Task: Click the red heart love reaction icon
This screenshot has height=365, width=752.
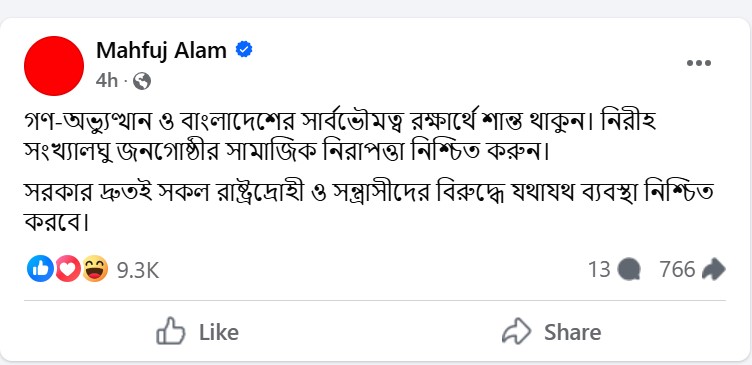Action: [x=68, y=269]
